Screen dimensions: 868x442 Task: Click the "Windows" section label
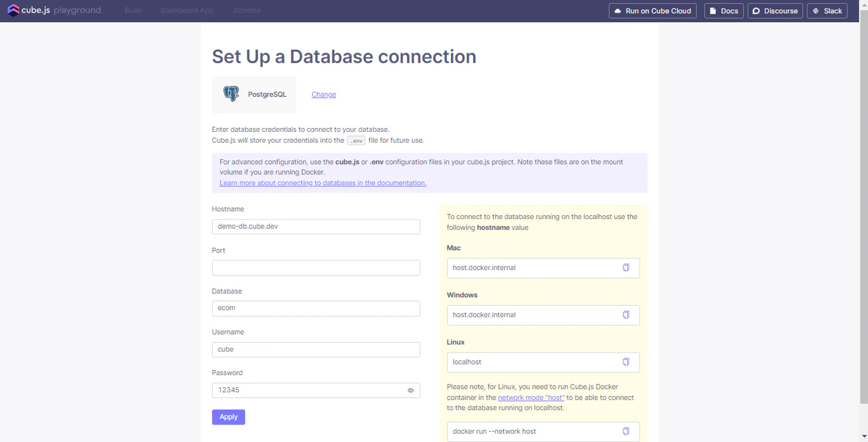[x=462, y=295]
